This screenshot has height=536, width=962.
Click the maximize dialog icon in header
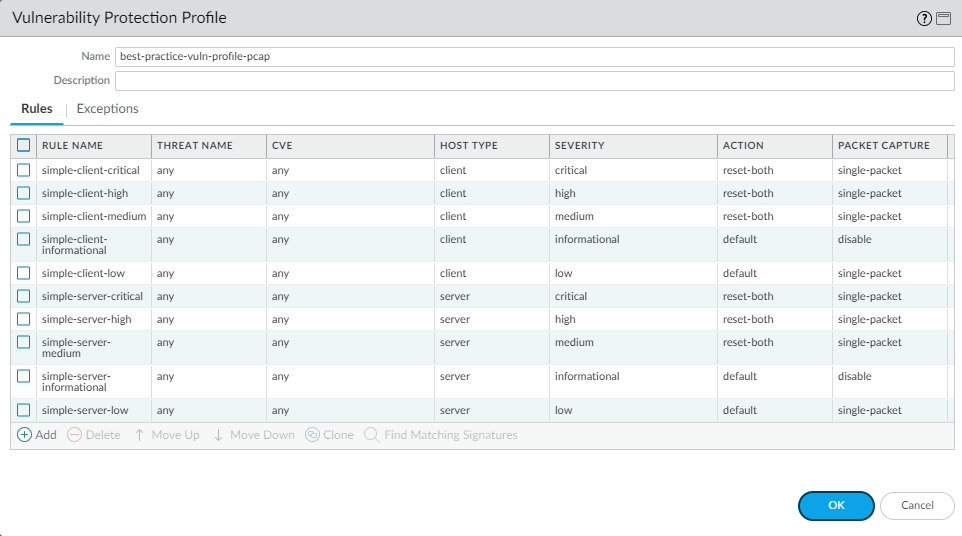[943, 19]
